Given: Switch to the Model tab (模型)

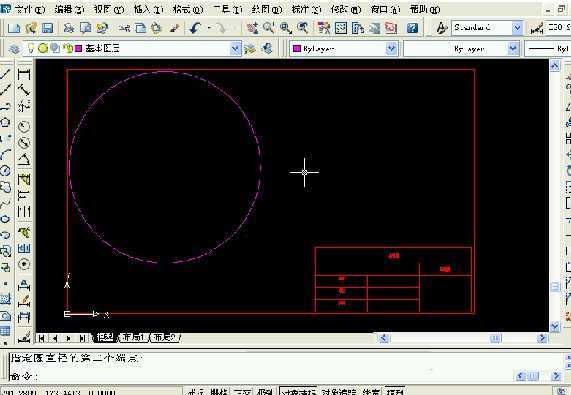Looking at the screenshot, I should 105,337.
